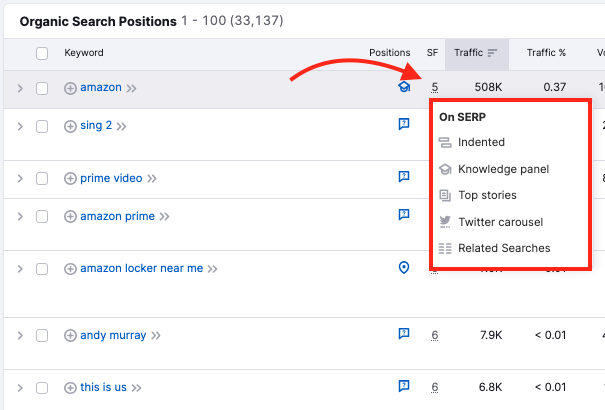Viewport: 605px width, 410px height.
Task: Check the box for the sing 2 row
Action: click(42, 126)
